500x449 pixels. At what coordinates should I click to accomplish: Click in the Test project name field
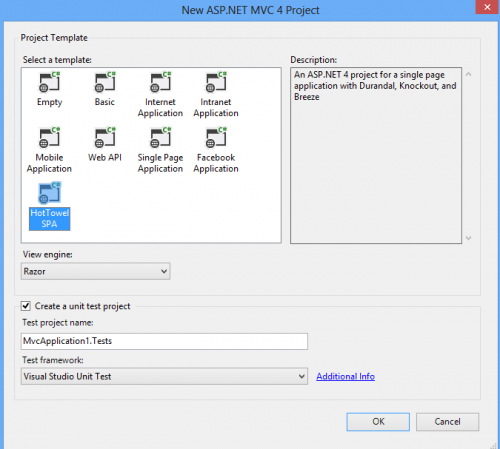click(164, 341)
